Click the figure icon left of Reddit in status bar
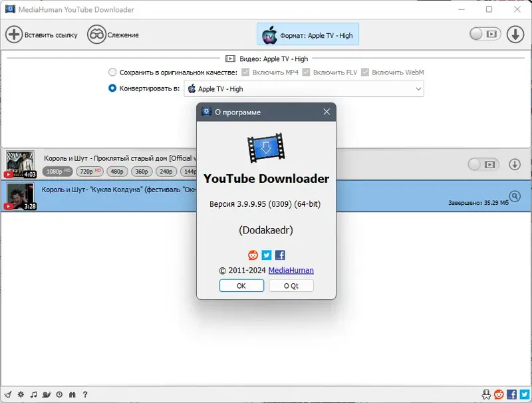The height and width of the screenshot is (403, 532). point(486,394)
